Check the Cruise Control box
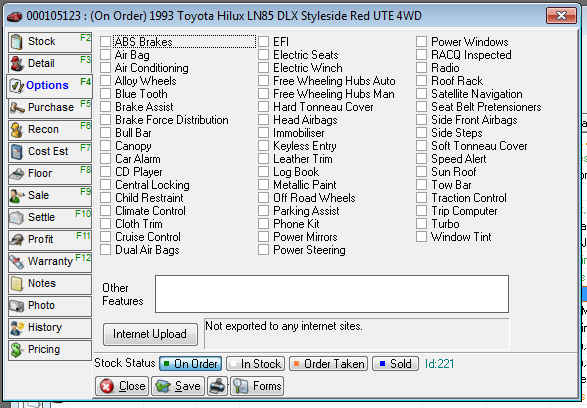 [x=106, y=237]
